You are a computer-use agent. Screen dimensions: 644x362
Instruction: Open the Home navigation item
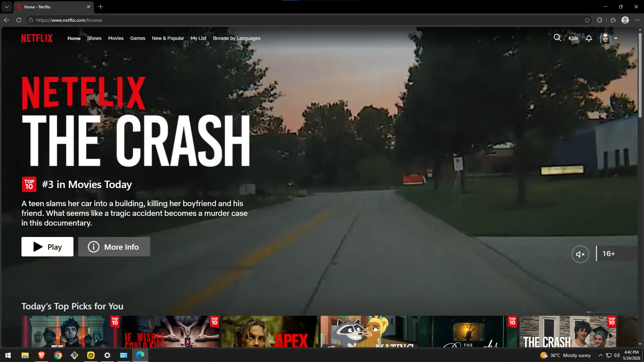tap(74, 38)
